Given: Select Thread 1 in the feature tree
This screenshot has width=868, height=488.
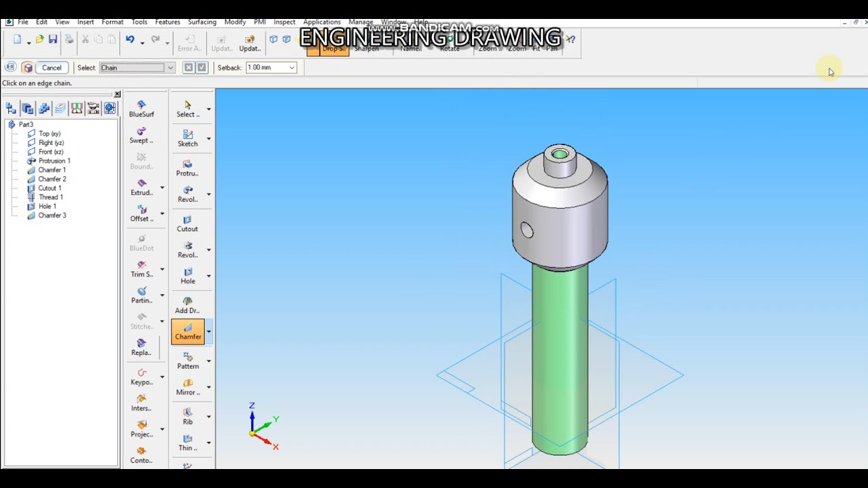Looking at the screenshot, I should (45, 197).
